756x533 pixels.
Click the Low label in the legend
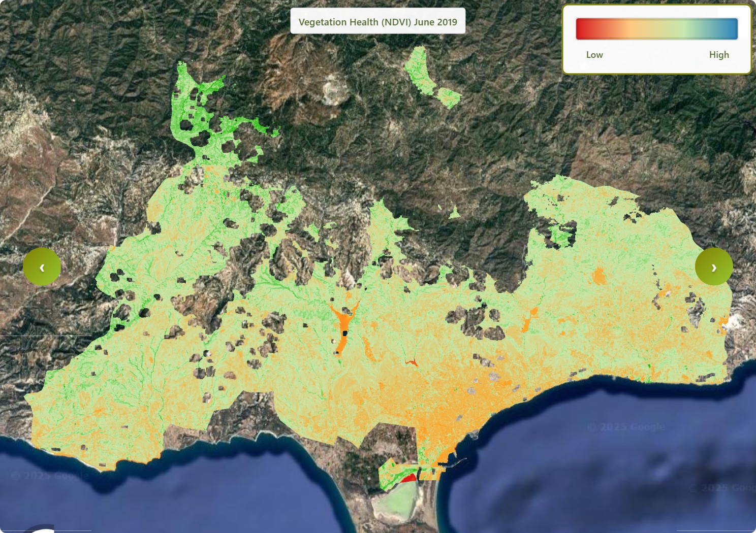tap(594, 55)
